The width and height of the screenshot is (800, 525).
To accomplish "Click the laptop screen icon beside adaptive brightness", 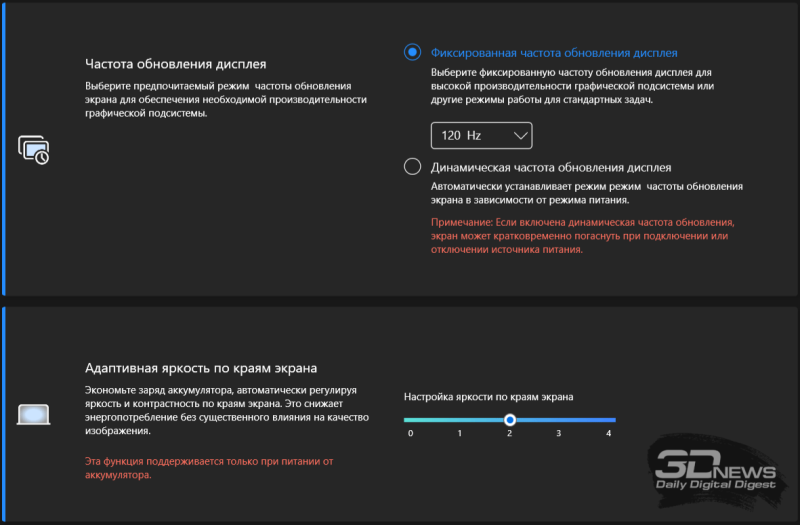I will coord(34,414).
